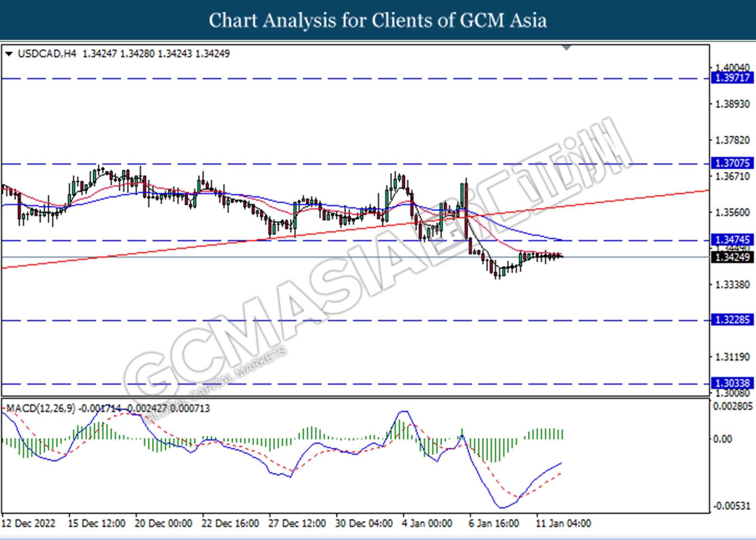Select the 1.37075 price level label
This screenshot has width=756, height=540.
click(733, 163)
